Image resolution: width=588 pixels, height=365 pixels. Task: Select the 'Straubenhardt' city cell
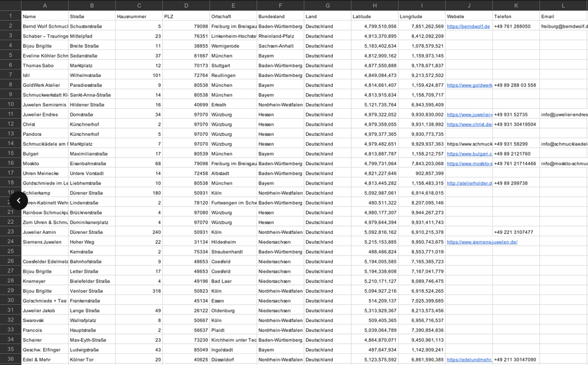[233, 252]
